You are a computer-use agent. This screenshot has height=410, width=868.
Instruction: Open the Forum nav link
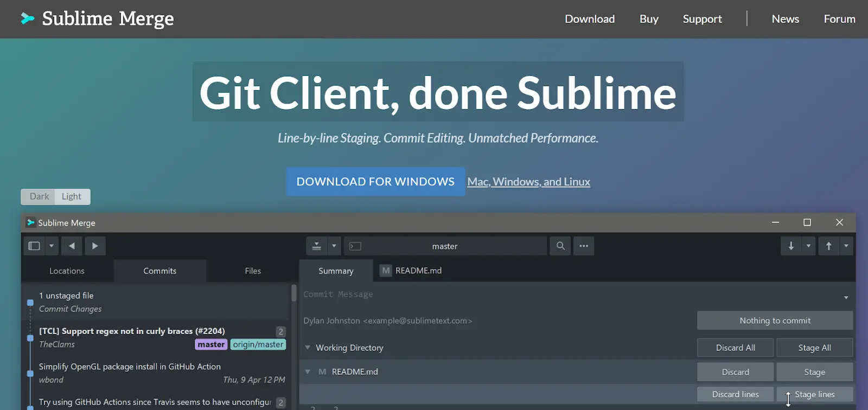coord(839,19)
